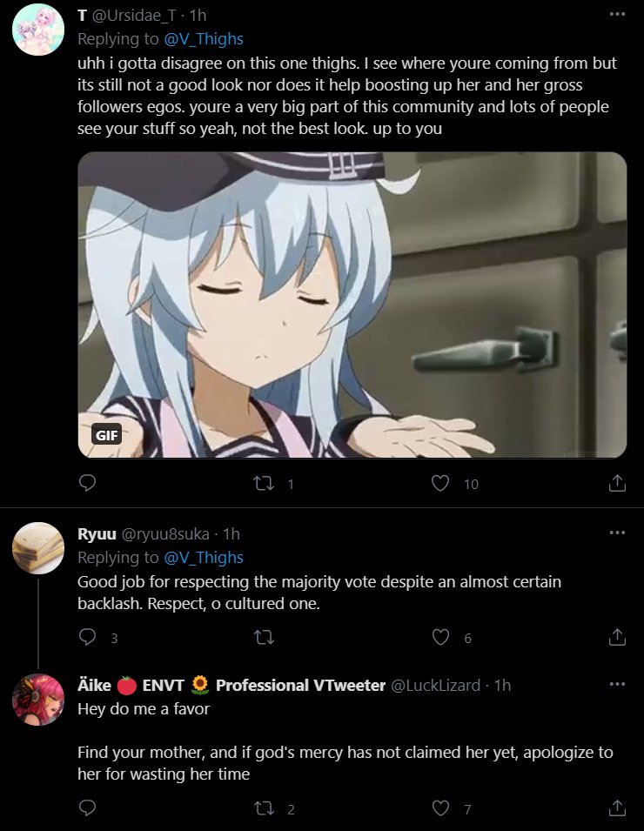Viewport: 644px width, 831px height.
Task: Reply to Äike's tweet
Action: pyautogui.click(x=87, y=808)
